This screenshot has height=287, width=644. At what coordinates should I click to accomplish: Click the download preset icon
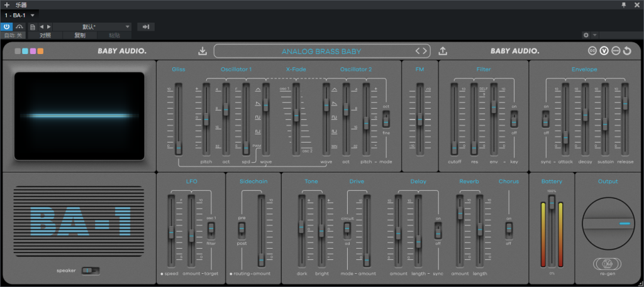(x=202, y=51)
